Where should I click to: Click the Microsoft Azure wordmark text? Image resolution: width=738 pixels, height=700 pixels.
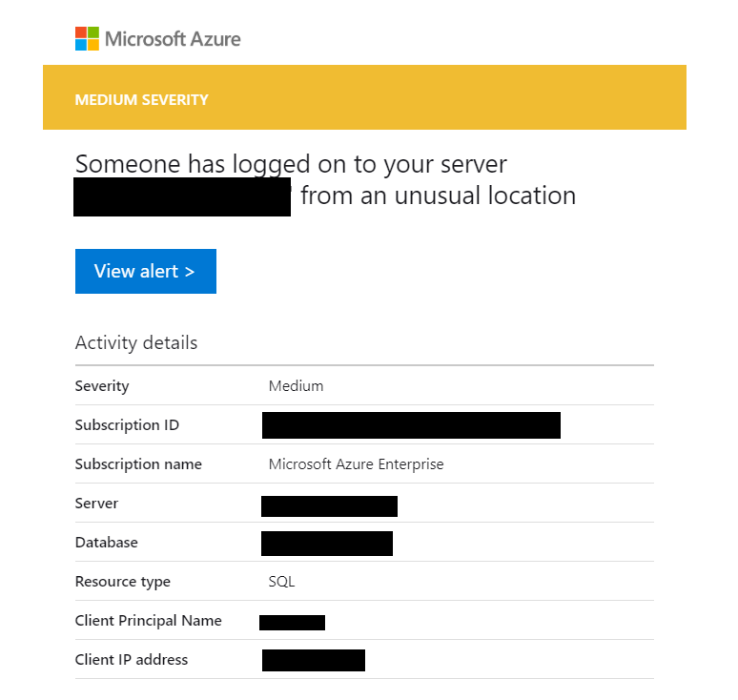pyautogui.click(x=173, y=39)
